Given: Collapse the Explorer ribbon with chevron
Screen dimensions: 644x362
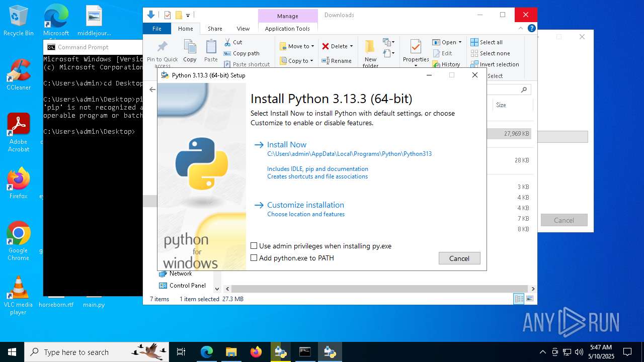Looking at the screenshot, I should tap(522, 29).
